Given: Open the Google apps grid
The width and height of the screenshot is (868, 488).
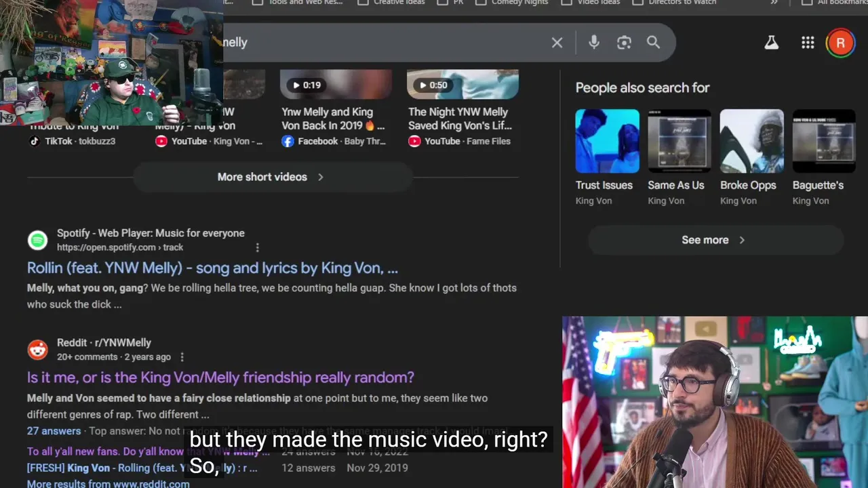Looking at the screenshot, I should tap(807, 43).
